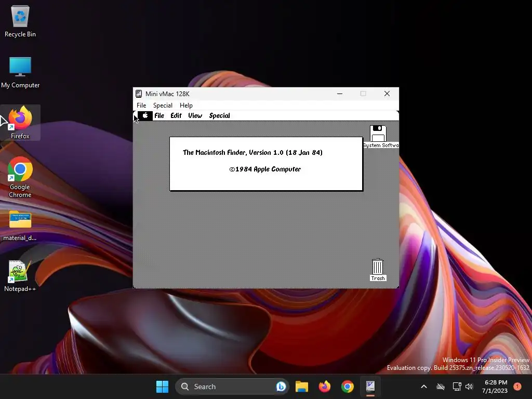
Task: Launch Firefox from the taskbar
Action: point(325,387)
